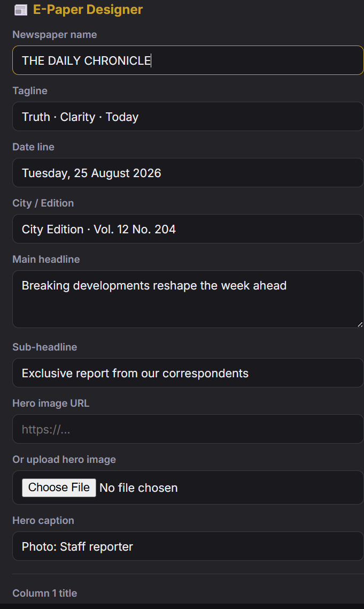This screenshot has height=609, width=364.
Task: Click the newspaper icon beside E-Paper Designer
Action: tap(20, 10)
